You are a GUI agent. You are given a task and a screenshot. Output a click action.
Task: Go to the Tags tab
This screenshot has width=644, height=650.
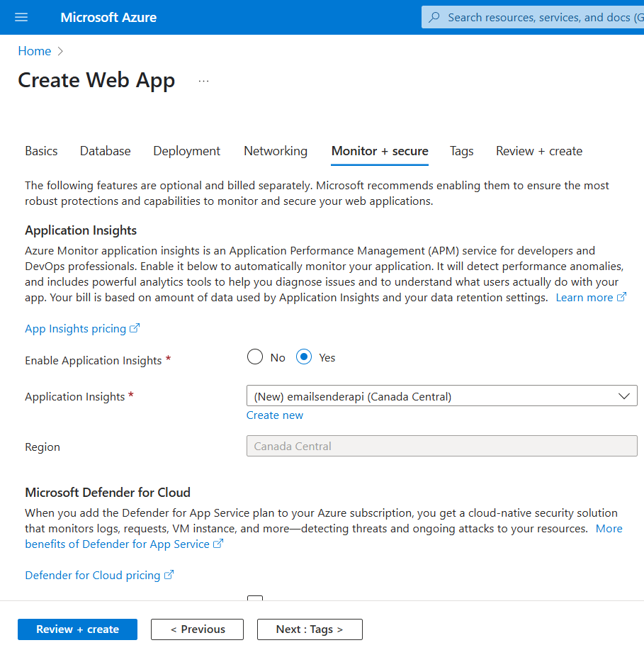(x=462, y=151)
